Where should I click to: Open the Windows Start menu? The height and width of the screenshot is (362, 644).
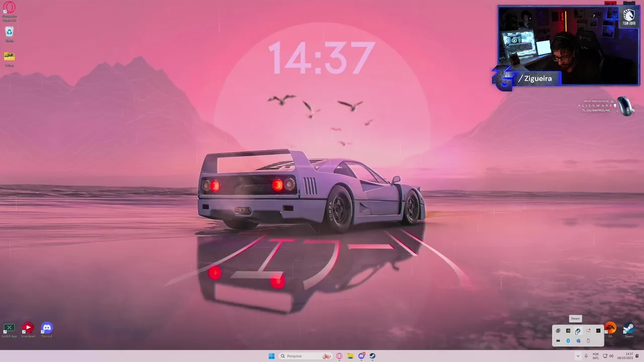coord(272,356)
